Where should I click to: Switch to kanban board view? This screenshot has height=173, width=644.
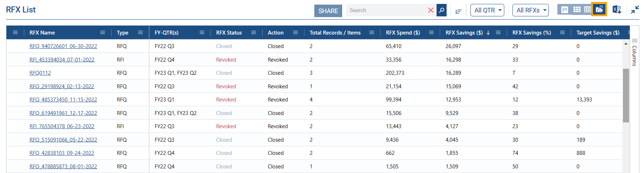click(x=565, y=10)
